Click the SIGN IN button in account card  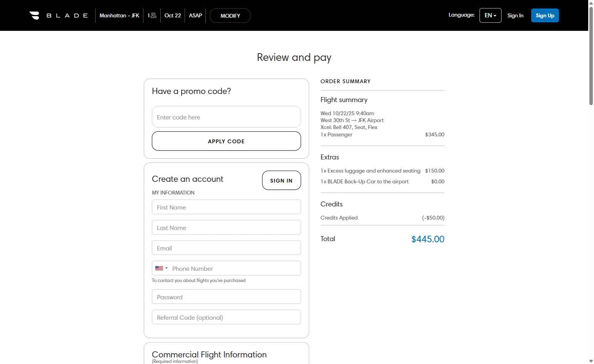pos(281,180)
